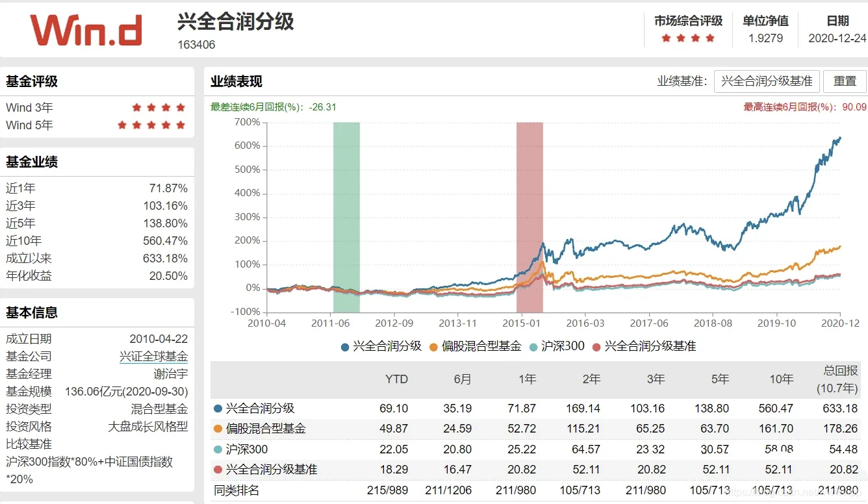Image resolution: width=868 pixels, height=504 pixels.
Task: Click the Wind logo
Action: (86, 31)
